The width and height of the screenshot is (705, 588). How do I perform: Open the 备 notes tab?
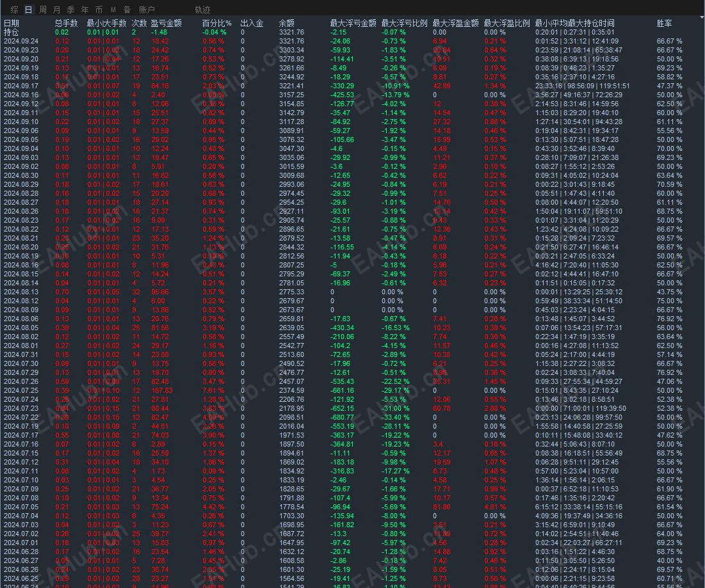point(127,10)
